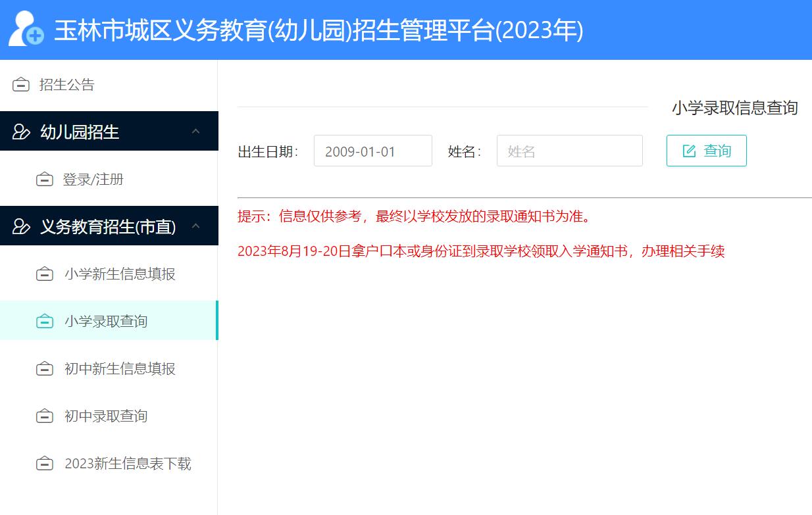The height and width of the screenshot is (515, 812).
Task: Open 2023新生信息表下载 link
Action: 128,464
